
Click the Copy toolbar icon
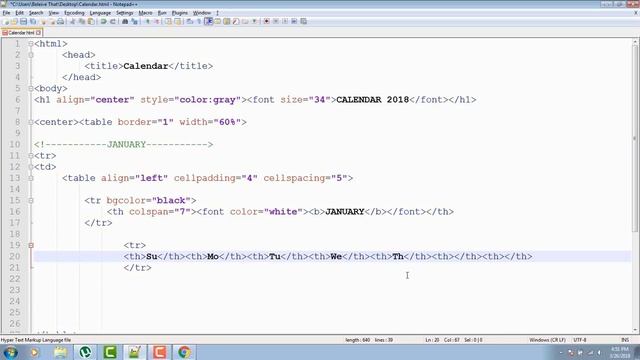click(82, 21)
